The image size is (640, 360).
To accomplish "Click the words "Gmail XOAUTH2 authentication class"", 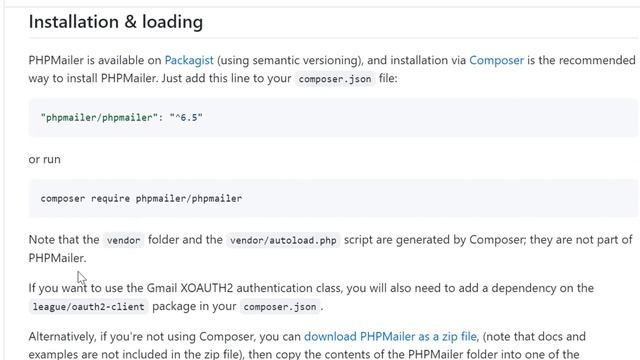I will [244, 288].
